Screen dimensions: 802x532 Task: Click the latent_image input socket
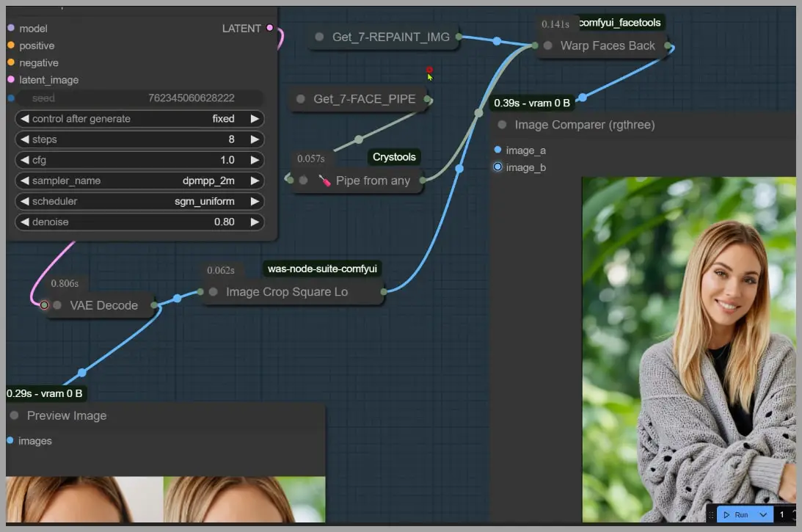(11, 79)
